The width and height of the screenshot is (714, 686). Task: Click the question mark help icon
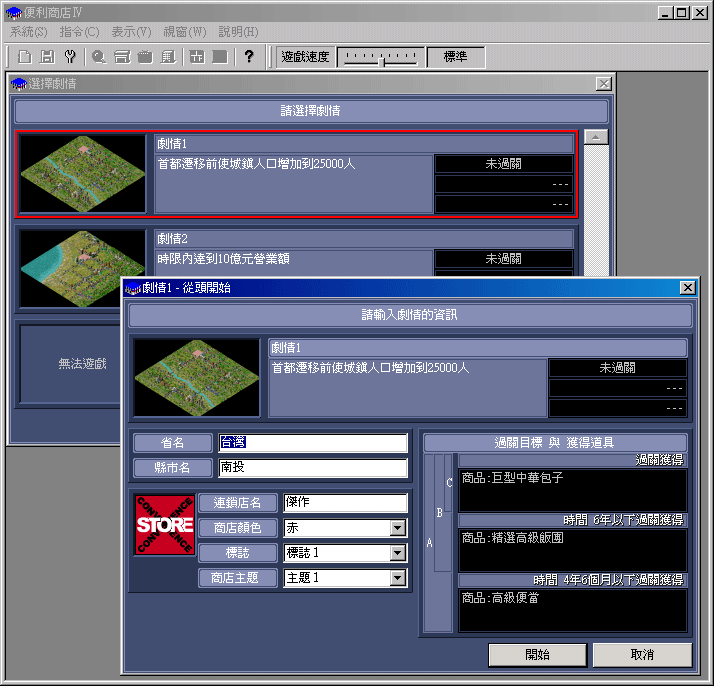click(249, 57)
